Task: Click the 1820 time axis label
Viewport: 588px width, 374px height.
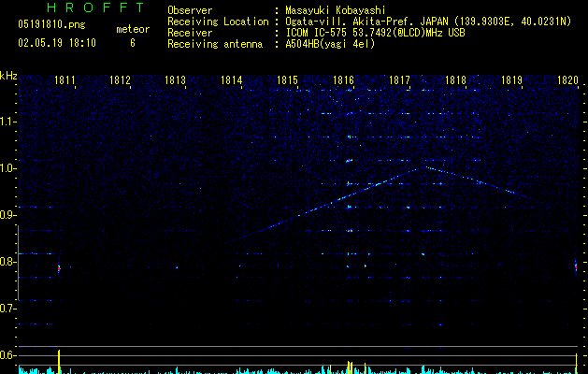Action: [567, 80]
